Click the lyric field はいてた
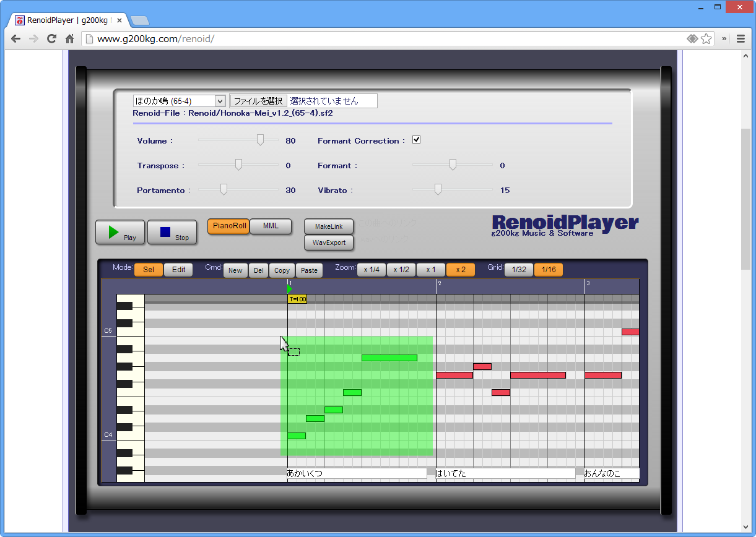Screen dimensions: 756x537 point(505,473)
